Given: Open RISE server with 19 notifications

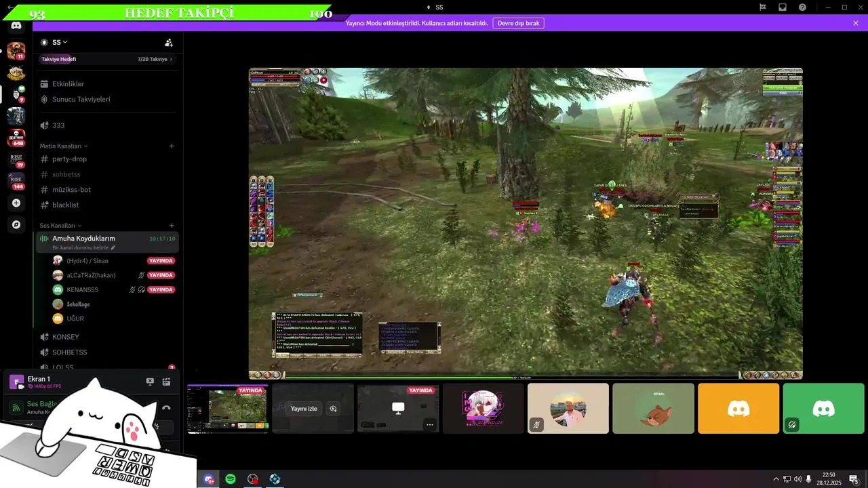Looking at the screenshot, I should point(16,159).
